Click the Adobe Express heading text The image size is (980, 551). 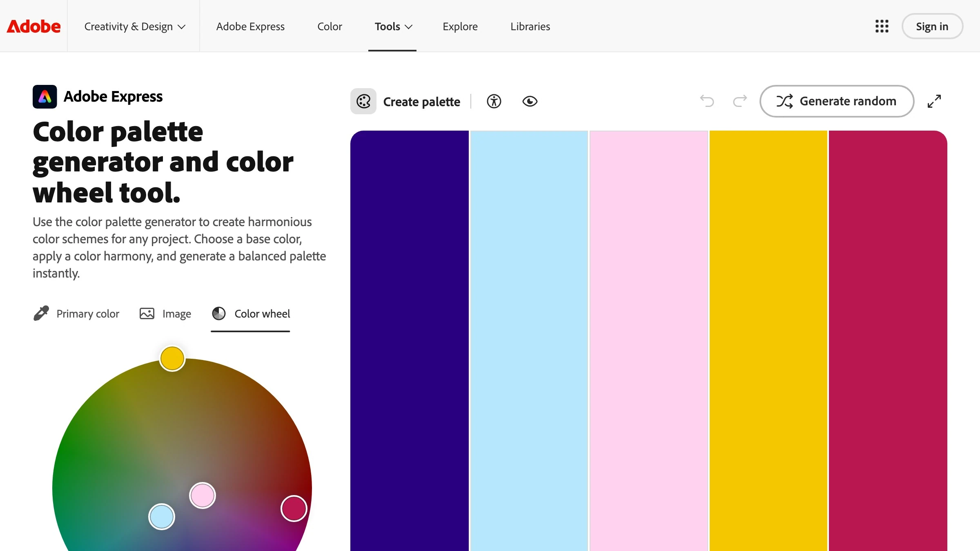[113, 97]
